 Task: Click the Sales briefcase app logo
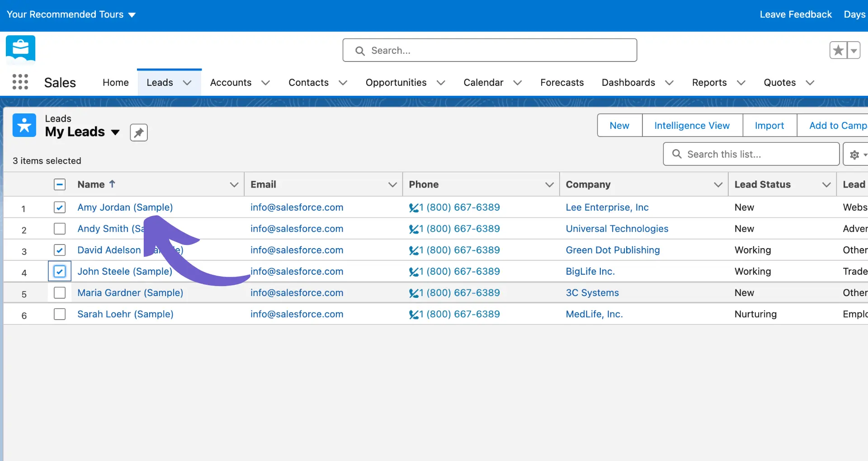click(x=20, y=50)
